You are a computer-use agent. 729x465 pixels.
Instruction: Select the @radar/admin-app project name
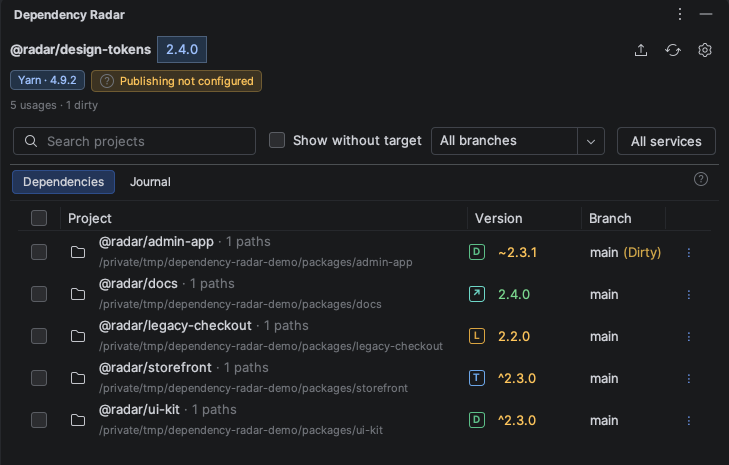click(x=156, y=241)
